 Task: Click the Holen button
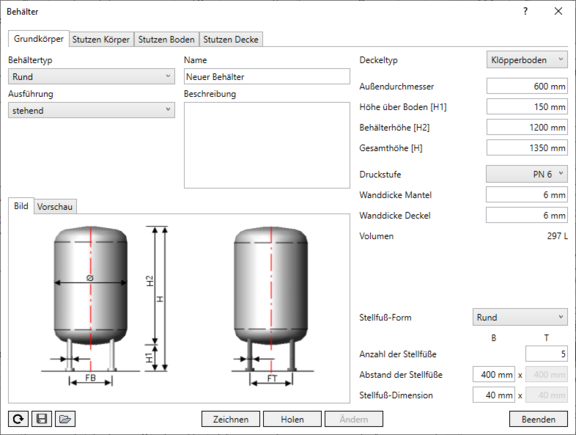pyautogui.click(x=292, y=419)
